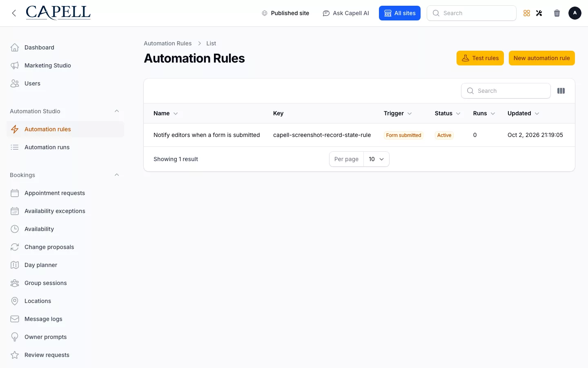588x368 pixels.
Task: Sort by the Runs column
Action: [x=484, y=113]
